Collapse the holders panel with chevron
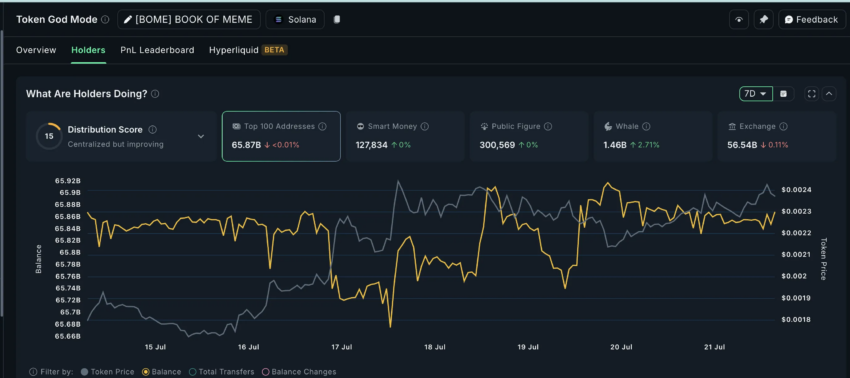The height and width of the screenshot is (378, 850). pyautogui.click(x=829, y=94)
